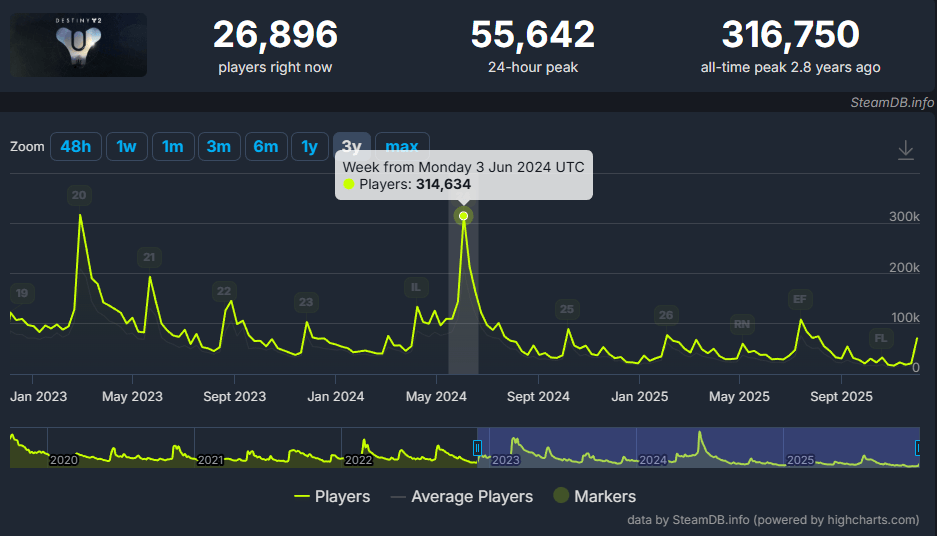The width and height of the screenshot is (937, 536).
Task: Switch zoom to 6m
Action: coord(265,147)
